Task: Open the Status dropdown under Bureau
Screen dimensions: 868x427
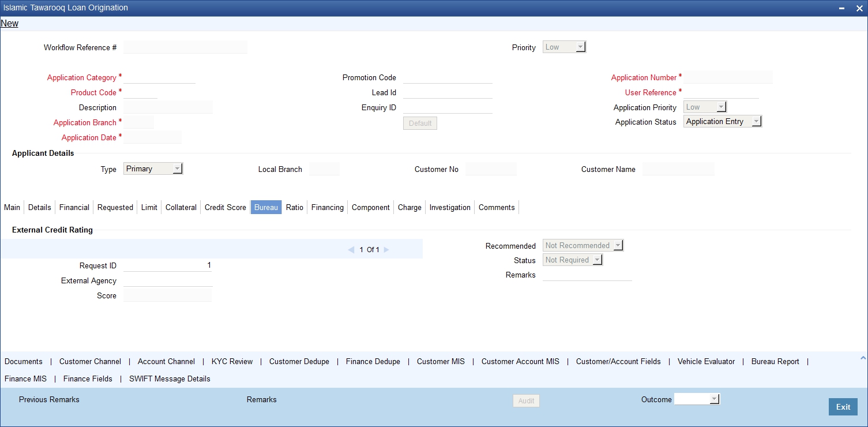Action: click(573, 260)
